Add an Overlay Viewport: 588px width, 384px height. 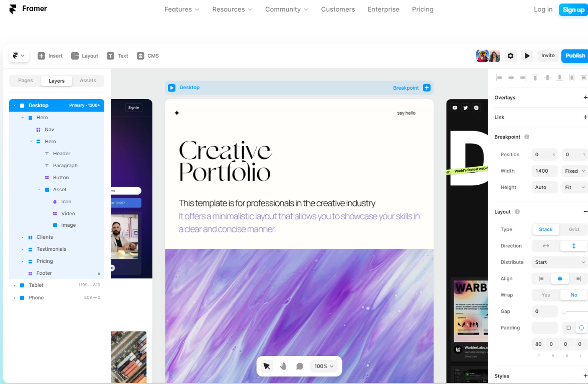click(x=585, y=98)
